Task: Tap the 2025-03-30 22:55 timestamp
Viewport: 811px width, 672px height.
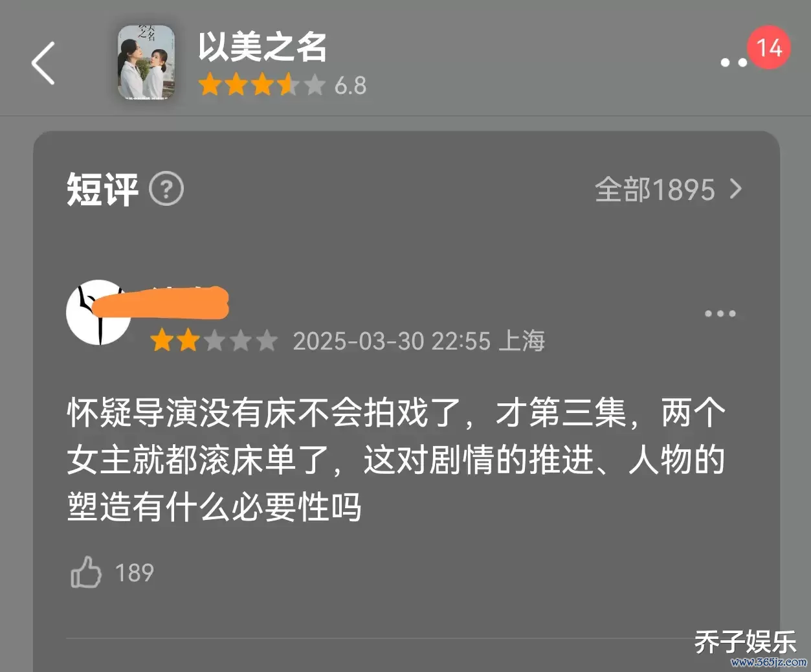Action: click(392, 341)
